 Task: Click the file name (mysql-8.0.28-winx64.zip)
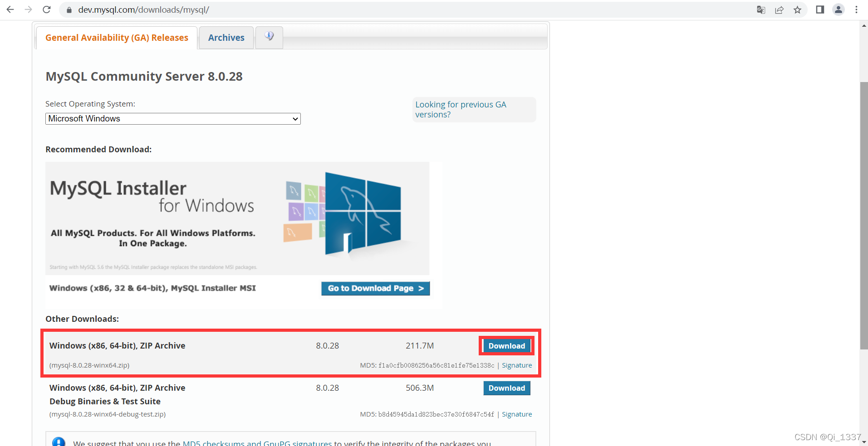[89, 365]
